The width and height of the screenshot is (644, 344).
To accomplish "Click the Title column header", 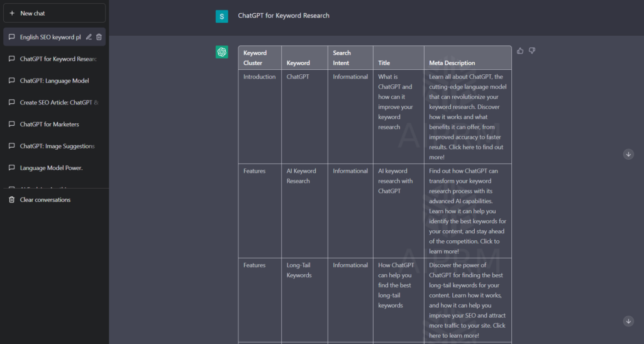I will pyautogui.click(x=398, y=58).
